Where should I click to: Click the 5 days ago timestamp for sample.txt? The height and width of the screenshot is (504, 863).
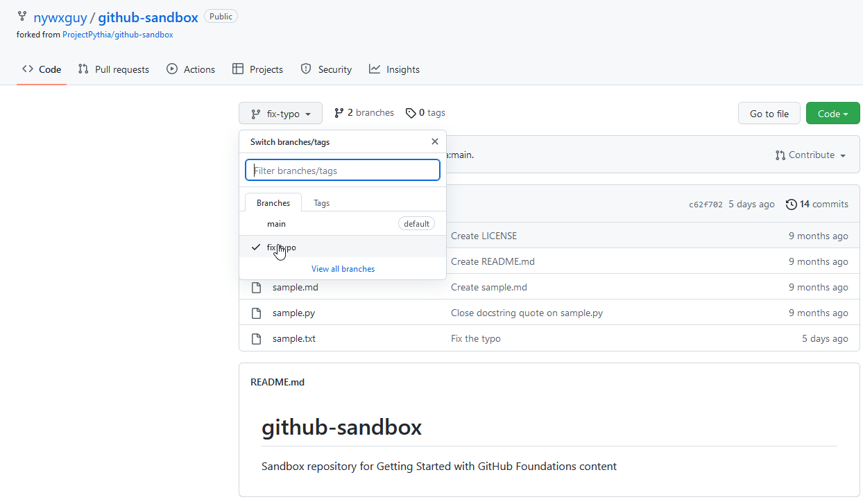click(825, 338)
